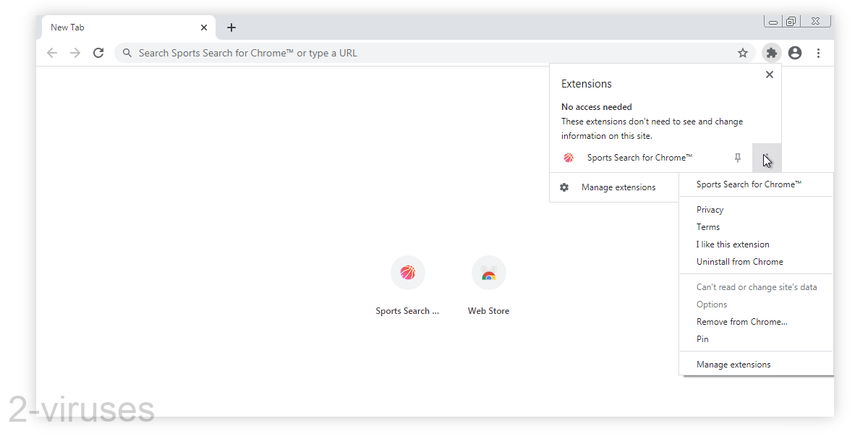The image size is (868, 434).
Task: Click the browser profile avatar icon
Action: point(795,52)
